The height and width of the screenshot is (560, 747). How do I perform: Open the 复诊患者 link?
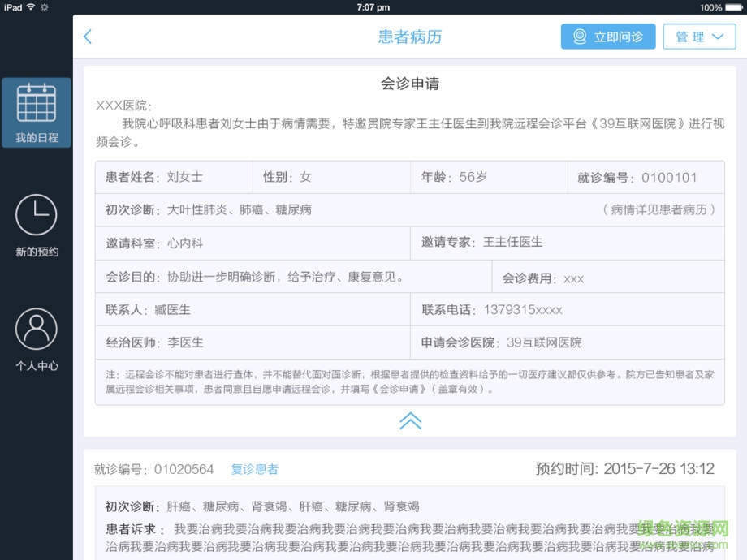click(x=254, y=469)
